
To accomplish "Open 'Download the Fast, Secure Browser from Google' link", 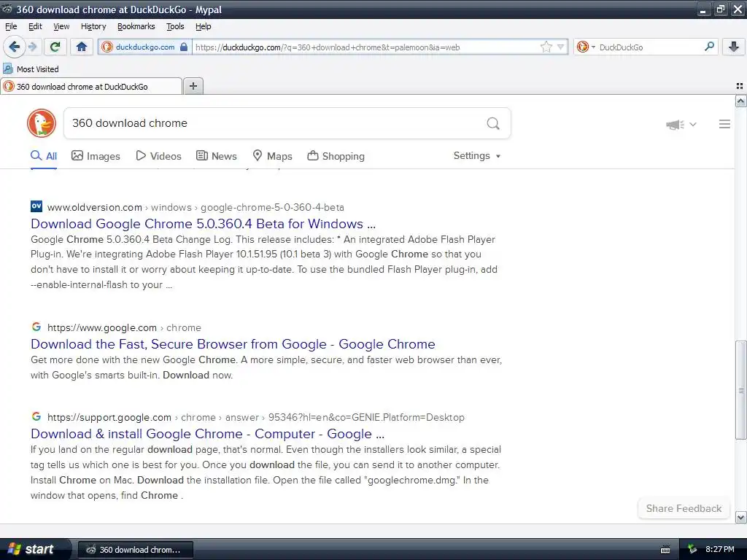I will (x=233, y=344).
